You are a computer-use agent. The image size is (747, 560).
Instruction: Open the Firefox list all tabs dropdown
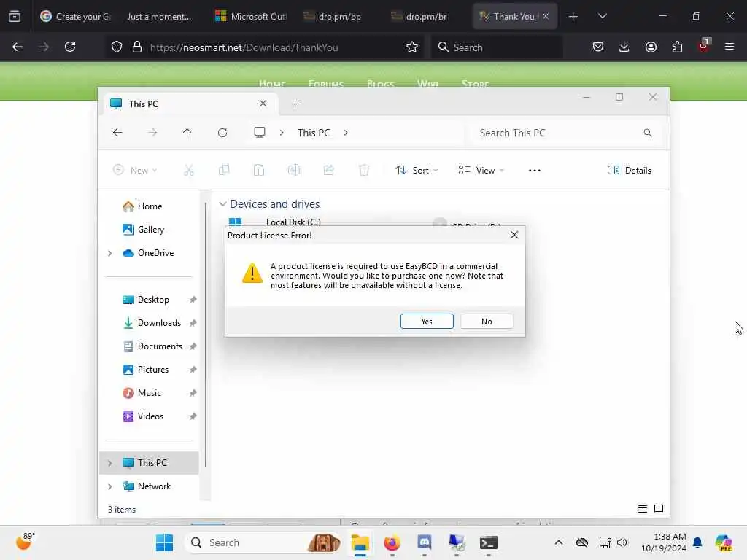pos(602,16)
